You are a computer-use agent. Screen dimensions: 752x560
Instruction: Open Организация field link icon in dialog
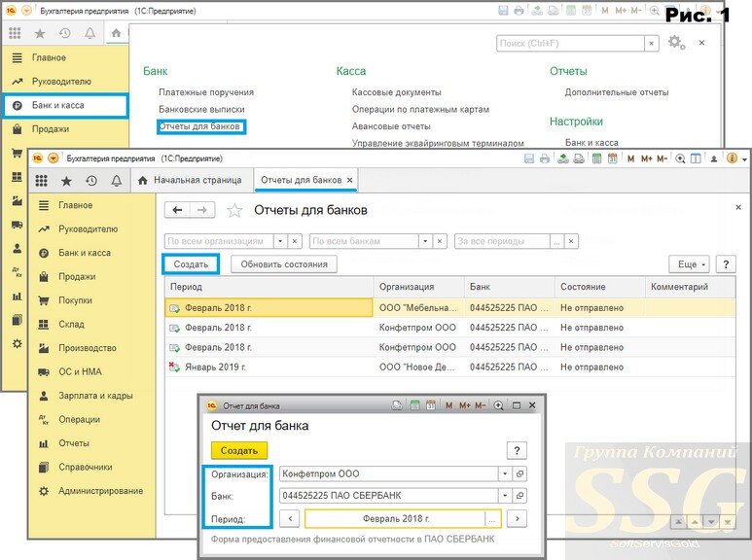[519, 473]
